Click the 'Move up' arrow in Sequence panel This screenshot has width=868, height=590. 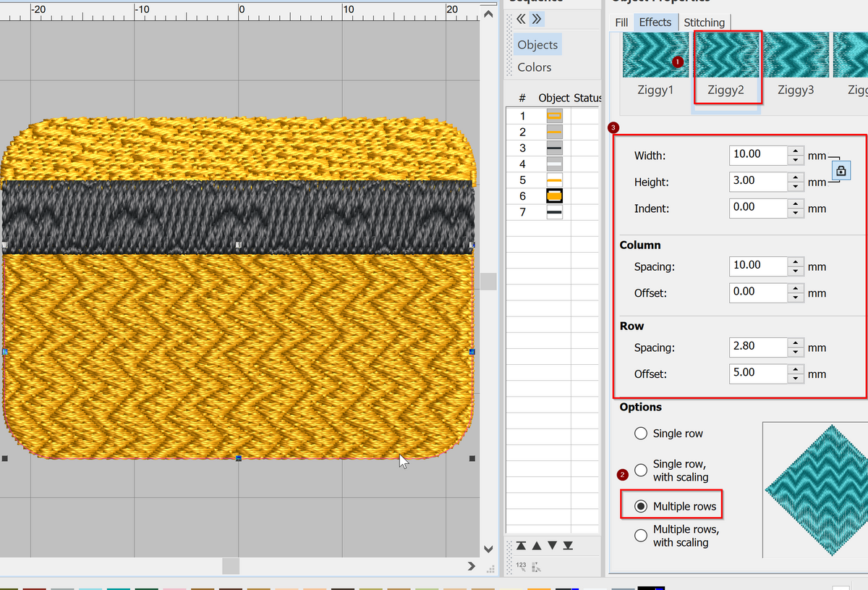click(x=537, y=545)
